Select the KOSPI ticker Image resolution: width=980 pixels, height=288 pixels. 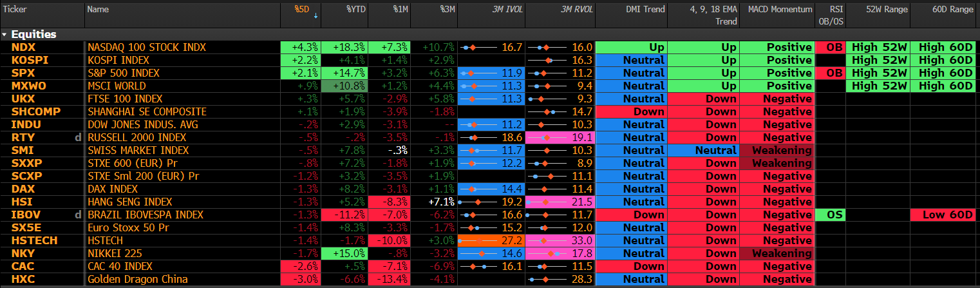[x=28, y=60]
